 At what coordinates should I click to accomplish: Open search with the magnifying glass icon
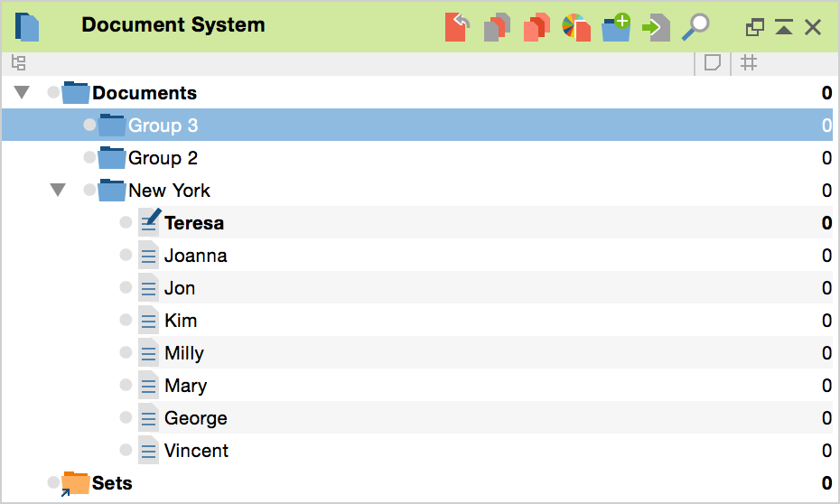pyautogui.click(x=695, y=27)
